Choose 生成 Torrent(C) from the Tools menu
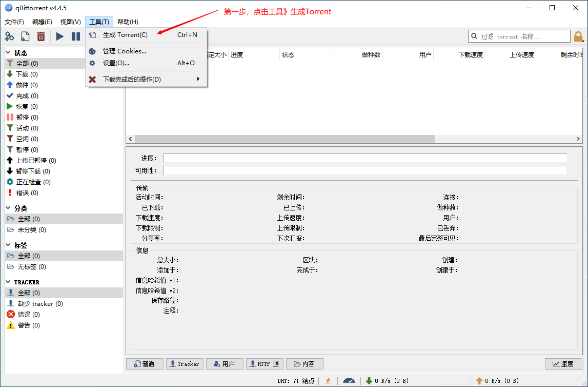 (146, 35)
